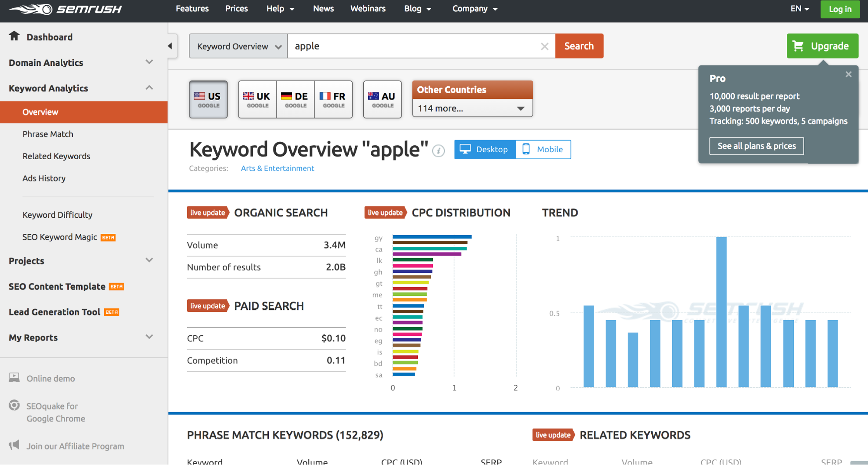868x465 pixels.
Task: Open the News page
Action: pos(323,9)
